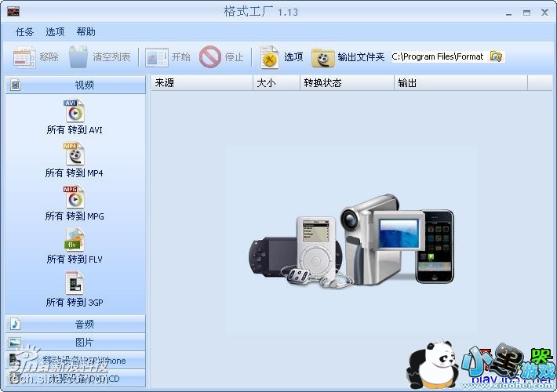The image size is (557, 392).
Task: Click the output path field C:\Program Files\Format
Action: pos(440,56)
